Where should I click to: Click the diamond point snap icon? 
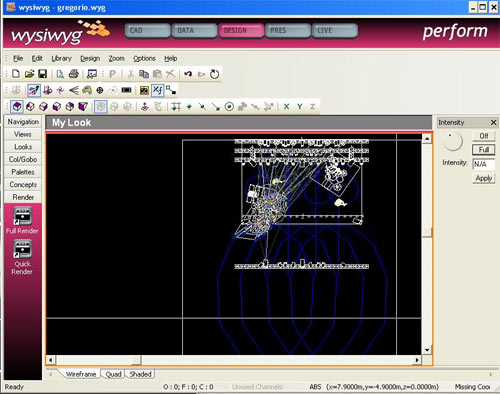click(189, 107)
